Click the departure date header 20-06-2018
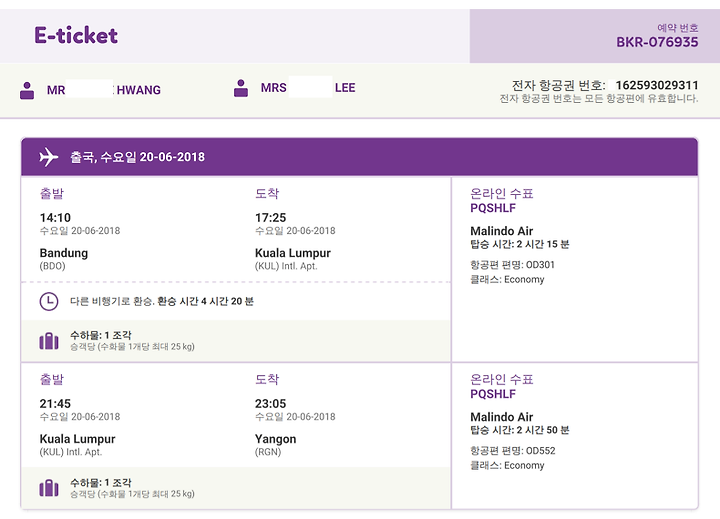The height and width of the screenshot is (519, 720). (172, 157)
